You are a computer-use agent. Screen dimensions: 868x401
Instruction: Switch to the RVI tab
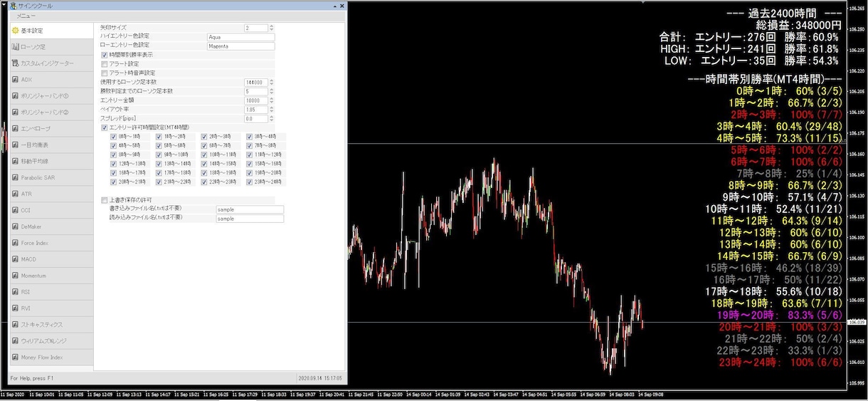[51, 308]
